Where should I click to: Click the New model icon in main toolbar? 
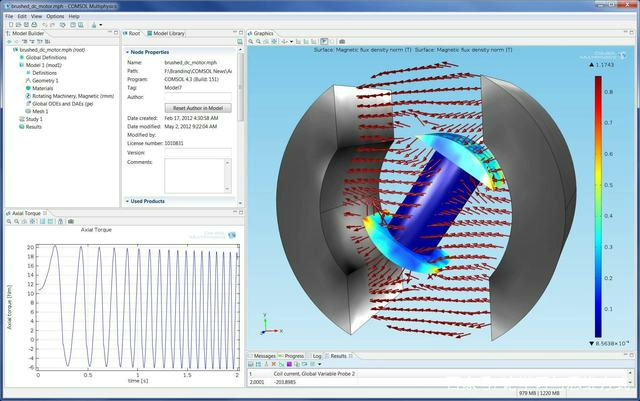(11, 25)
